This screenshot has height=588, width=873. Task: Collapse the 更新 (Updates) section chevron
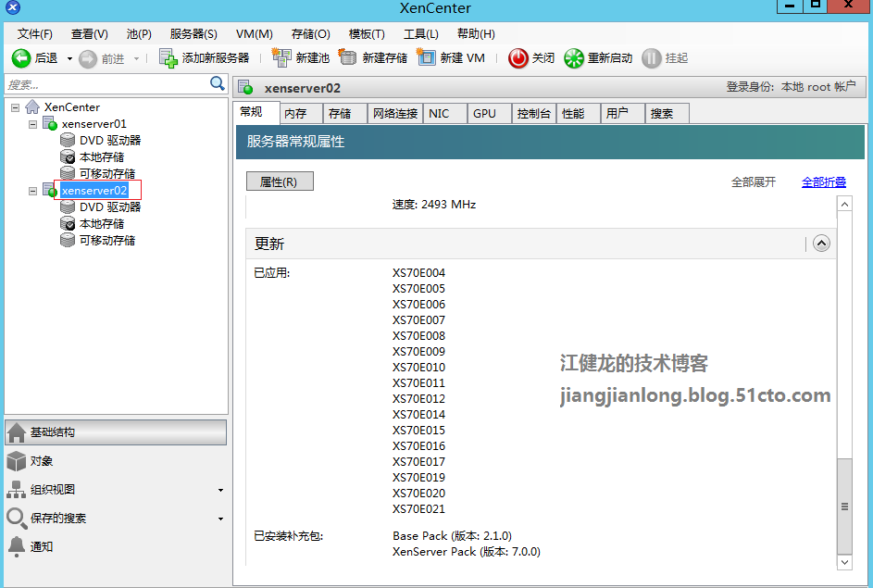(821, 244)
